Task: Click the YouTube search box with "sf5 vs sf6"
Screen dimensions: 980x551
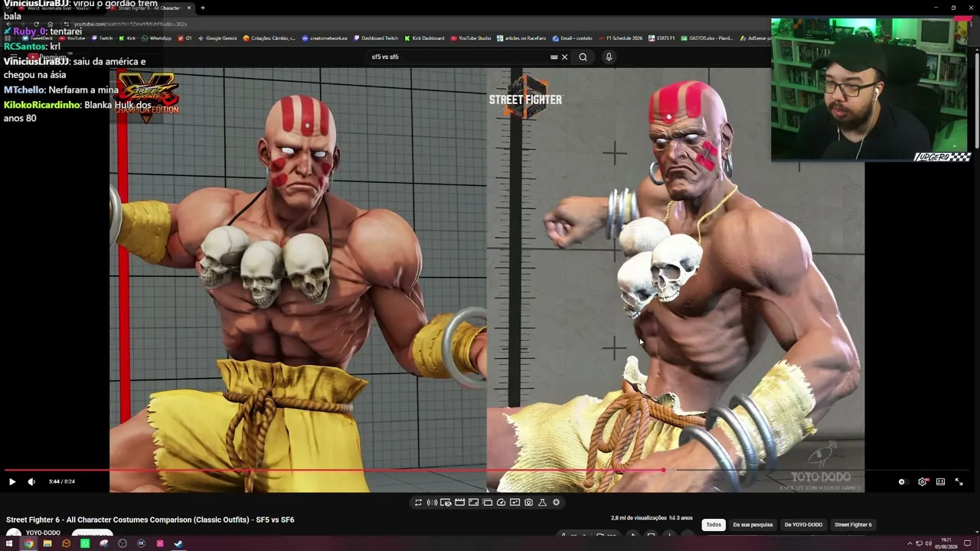Action: coord(459,57)
